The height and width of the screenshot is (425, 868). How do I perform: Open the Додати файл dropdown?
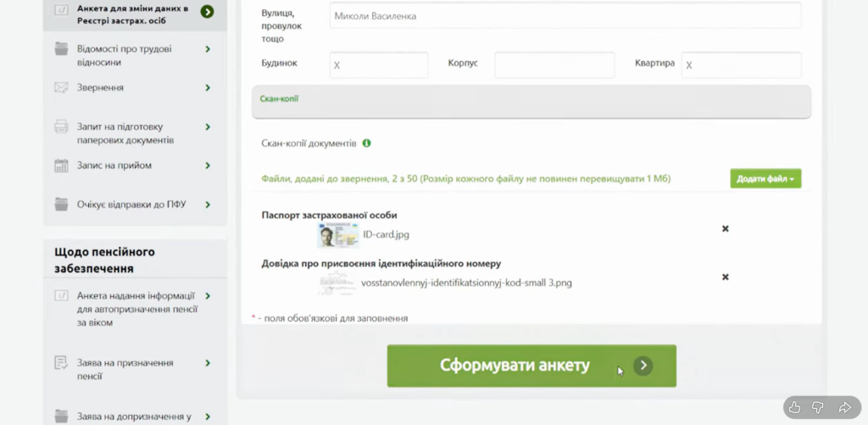[765, 179]
